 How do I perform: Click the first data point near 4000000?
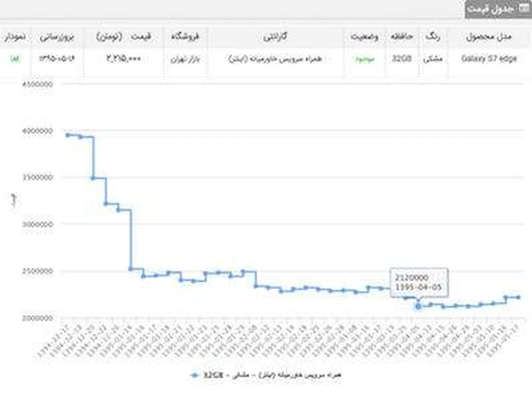coord(68,135)
